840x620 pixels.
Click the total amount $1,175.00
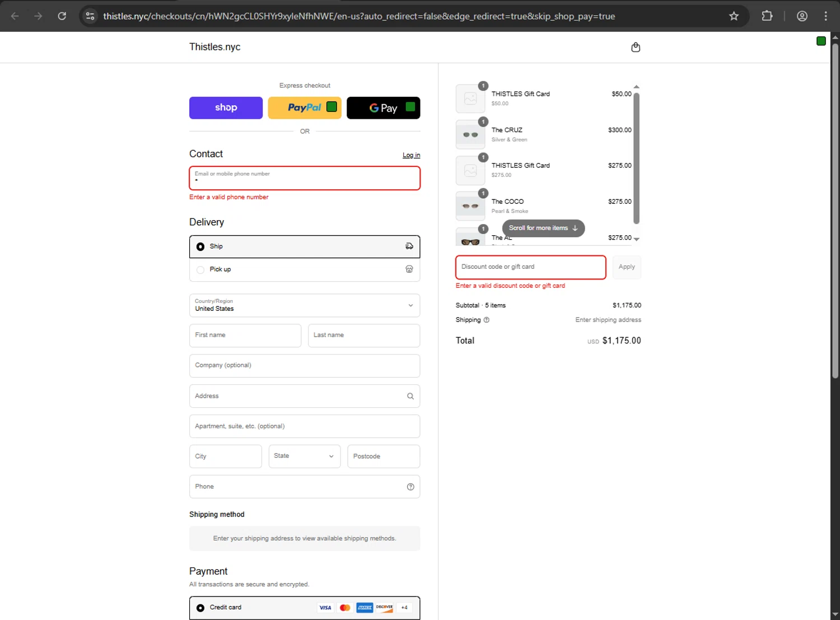[622, 341]
